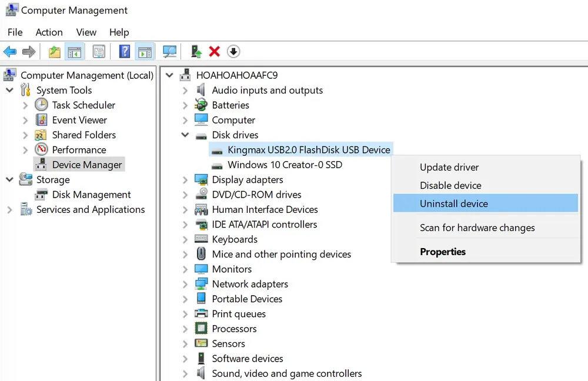Image resolution: width=588 pixels, height=381 pixels.
Task: Open the Help question mark icon
Action: pyautogui.click(x=125, y=52)
